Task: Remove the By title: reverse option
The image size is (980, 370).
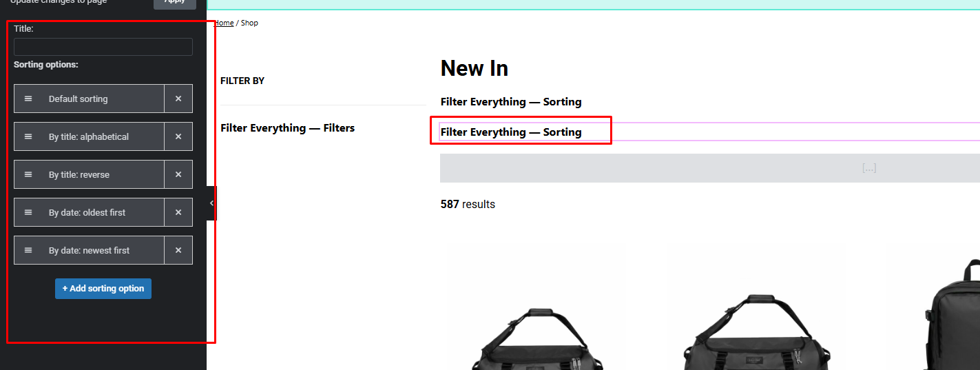Action: coord(178,174)
